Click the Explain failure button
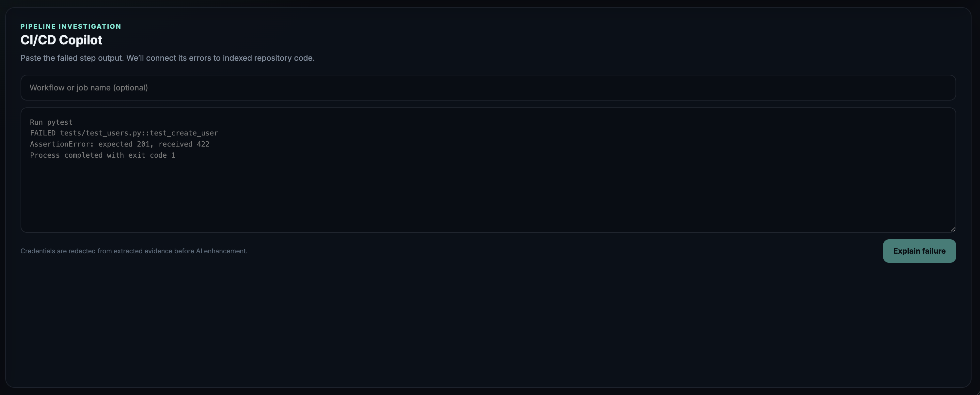The width and height of the screenshot is (980, 395). (x=919, y=251)
